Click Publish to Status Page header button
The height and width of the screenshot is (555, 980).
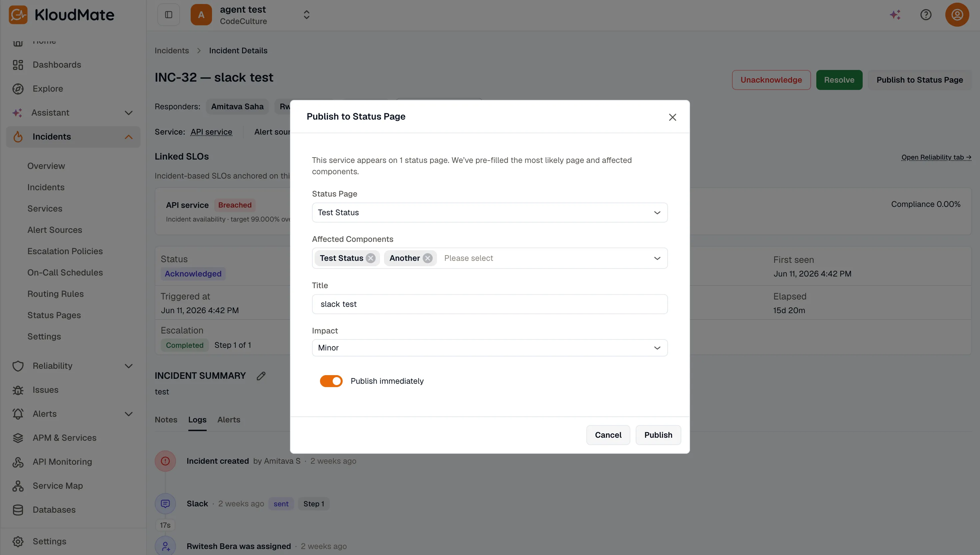point(919,80)
